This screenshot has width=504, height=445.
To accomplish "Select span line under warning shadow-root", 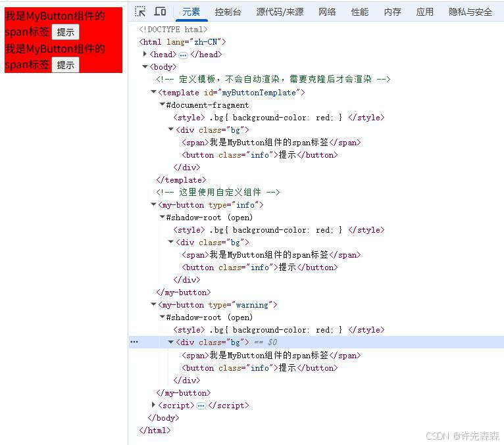I will pos(271,355).
